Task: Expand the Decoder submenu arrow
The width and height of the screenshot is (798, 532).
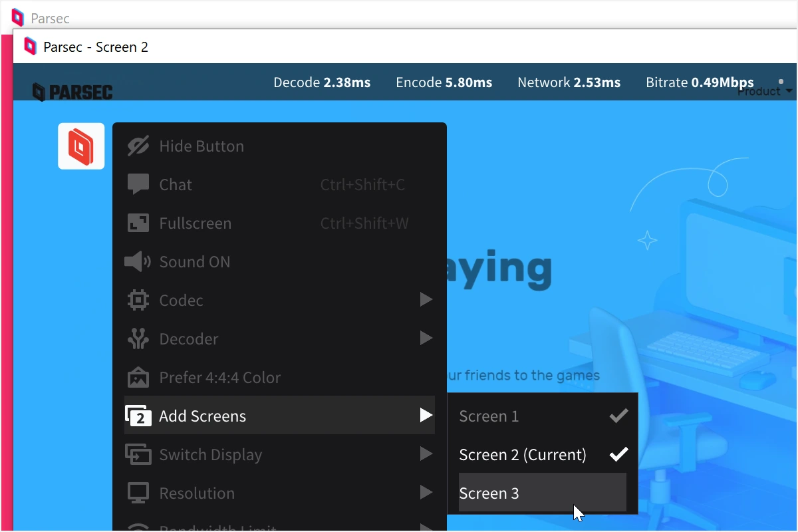Action: [426, 339]
